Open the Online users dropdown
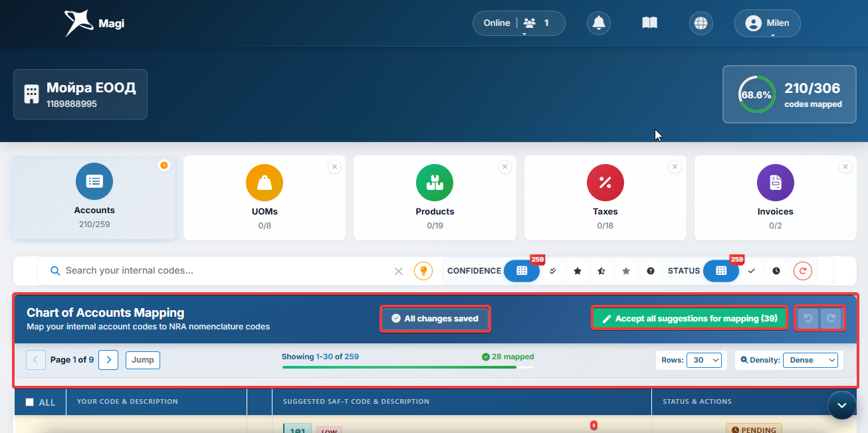This screenshot has height=433, width=868. [519, 23]
